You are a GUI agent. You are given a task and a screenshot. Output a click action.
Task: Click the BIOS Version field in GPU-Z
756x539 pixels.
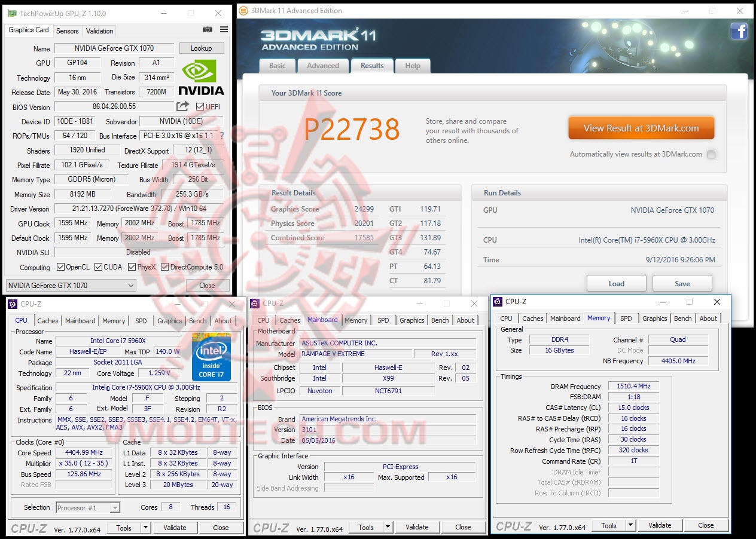point(114,107)
